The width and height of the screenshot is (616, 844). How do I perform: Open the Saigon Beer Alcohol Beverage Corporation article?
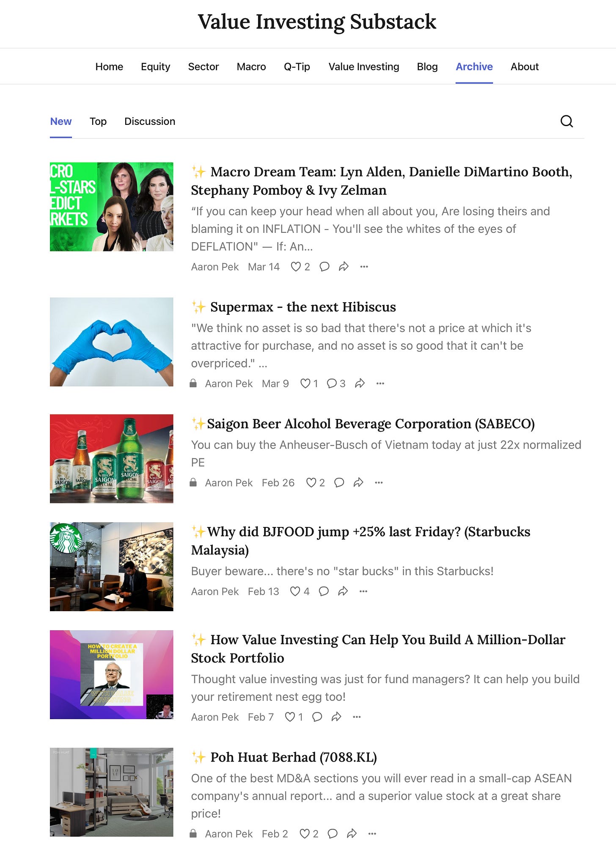(x=363, y=424)
